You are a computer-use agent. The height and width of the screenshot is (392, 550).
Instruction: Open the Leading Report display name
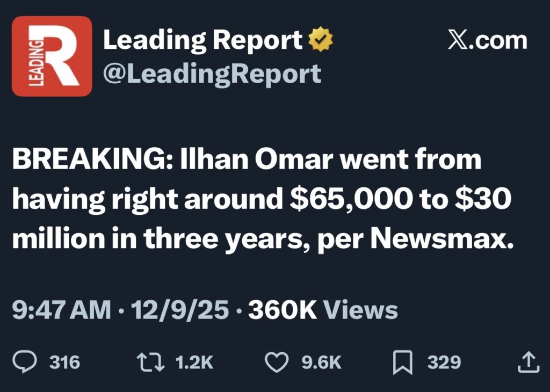[x=202, y=41]
